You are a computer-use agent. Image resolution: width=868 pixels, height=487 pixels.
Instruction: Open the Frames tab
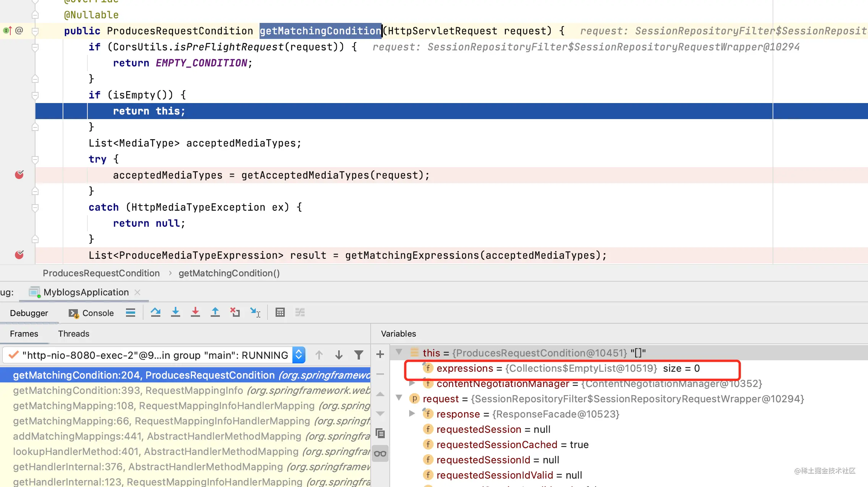[x=24, y=334]
